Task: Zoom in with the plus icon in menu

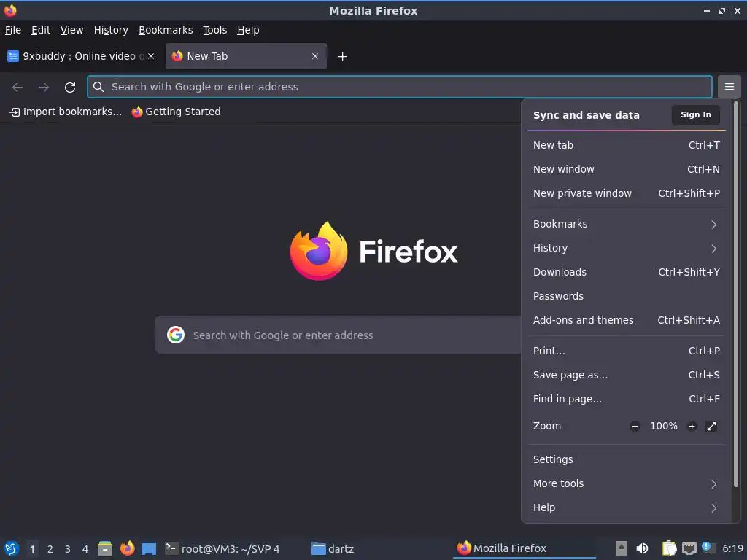Action: (x=692, y=426)
